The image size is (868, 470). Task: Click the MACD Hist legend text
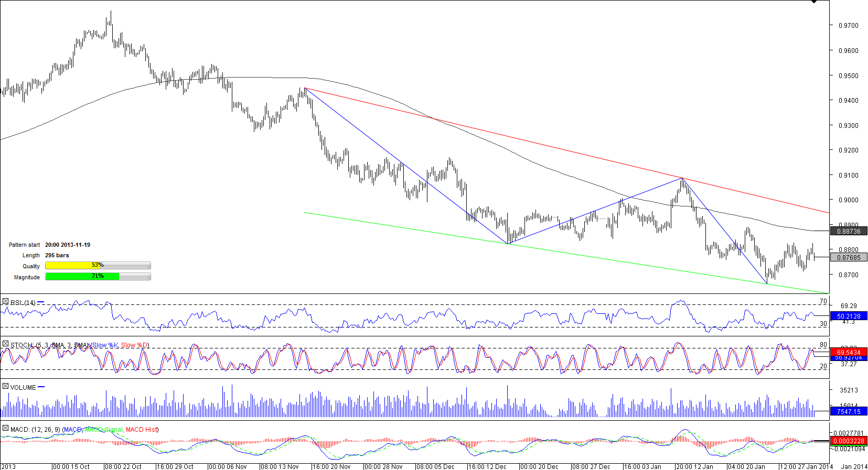[142, 430]
